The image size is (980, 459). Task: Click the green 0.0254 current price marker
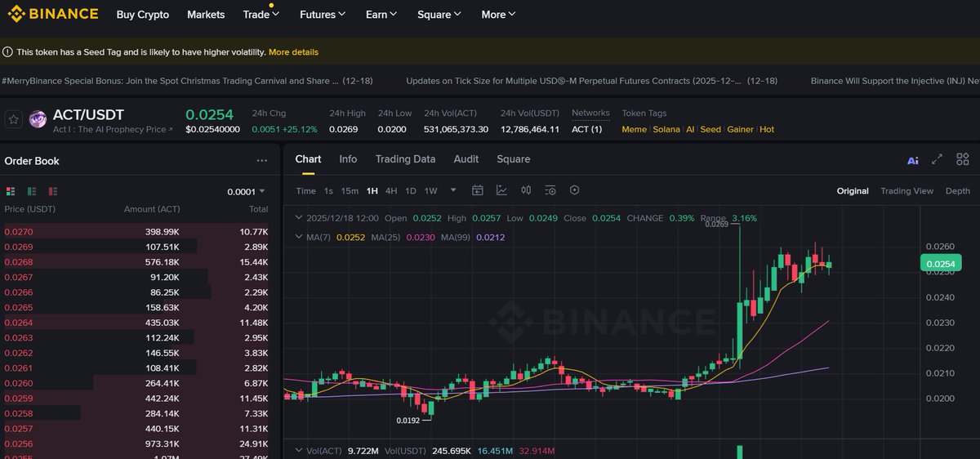pyautogui.click(x=941, y=263)
